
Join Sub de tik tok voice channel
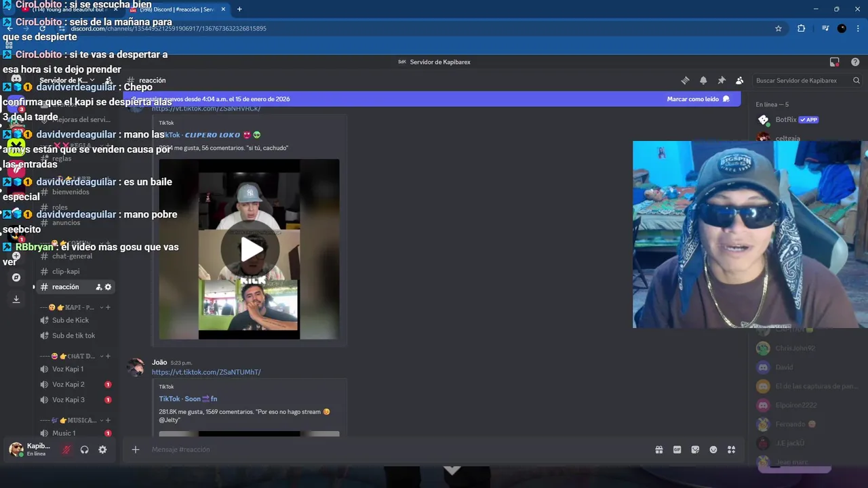75,335
